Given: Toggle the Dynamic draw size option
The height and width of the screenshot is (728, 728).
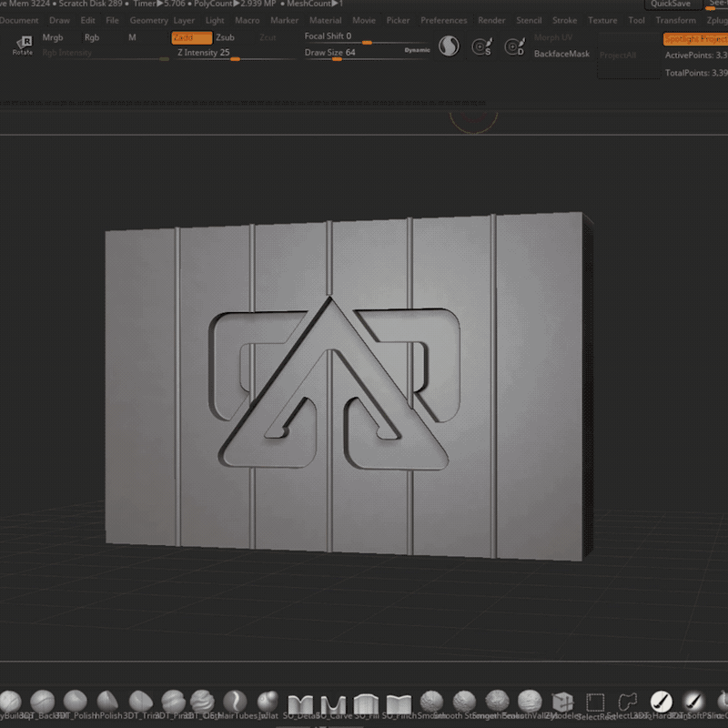Looking at the screenshot, I should (417, 51).
